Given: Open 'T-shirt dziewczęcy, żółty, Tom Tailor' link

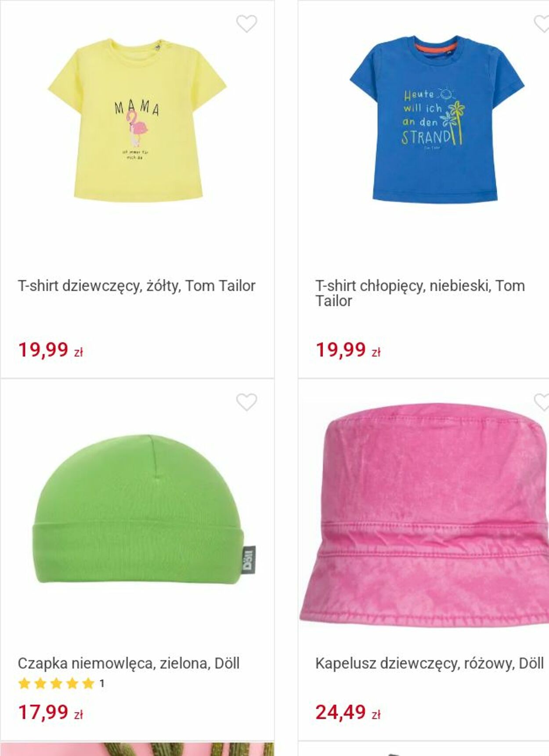Looking at the screenshot, I should (x=137, y=286).
